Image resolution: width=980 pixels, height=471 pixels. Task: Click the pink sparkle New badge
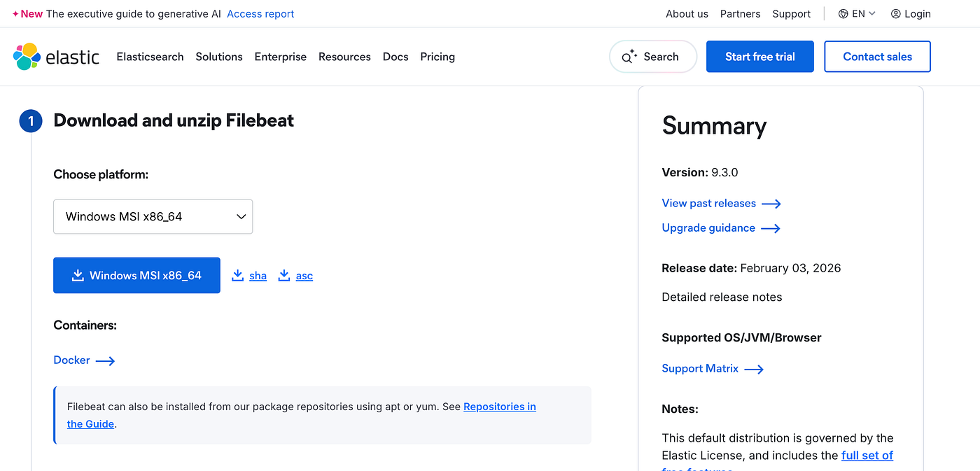point(27,14)
